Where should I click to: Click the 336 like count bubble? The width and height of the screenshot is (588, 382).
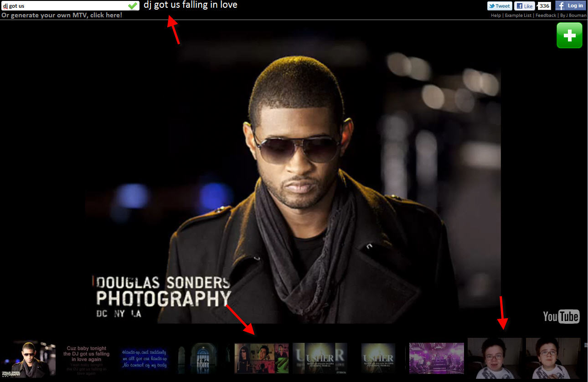click(544, 6)
